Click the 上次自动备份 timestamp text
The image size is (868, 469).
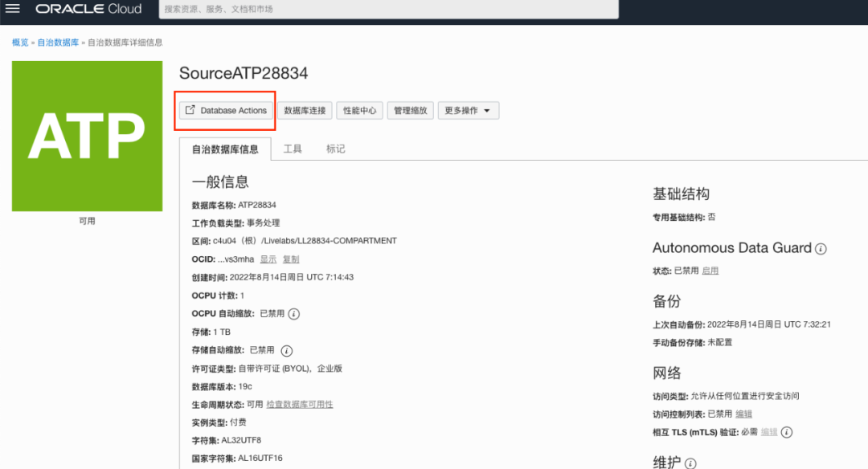769,324
